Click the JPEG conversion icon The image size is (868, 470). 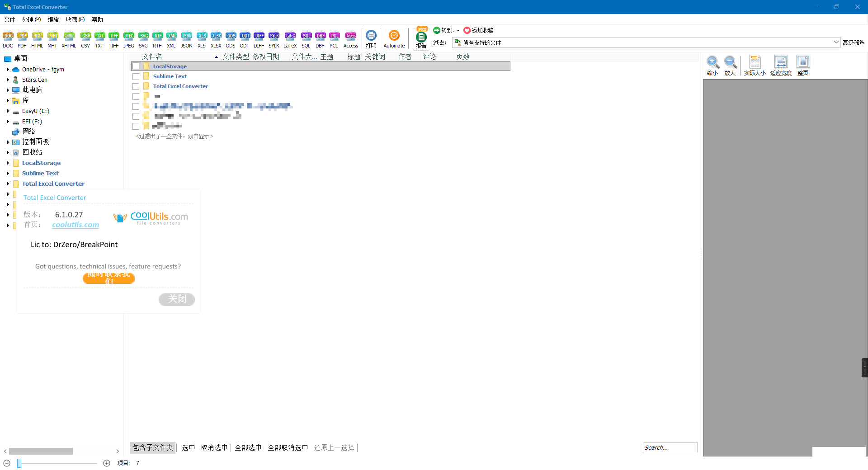[x=129, y=39]
